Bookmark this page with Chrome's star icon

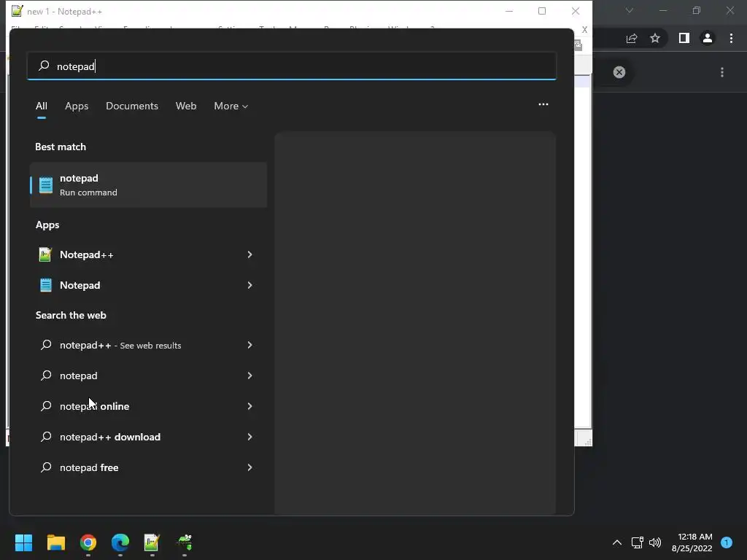(655, 38)
